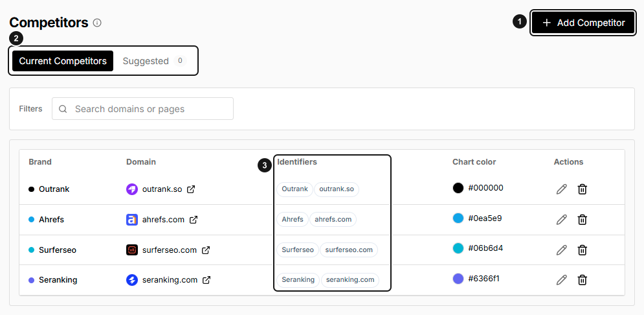Focus the Search domains or pages field

pyautogui.click(x=142, y=108)
